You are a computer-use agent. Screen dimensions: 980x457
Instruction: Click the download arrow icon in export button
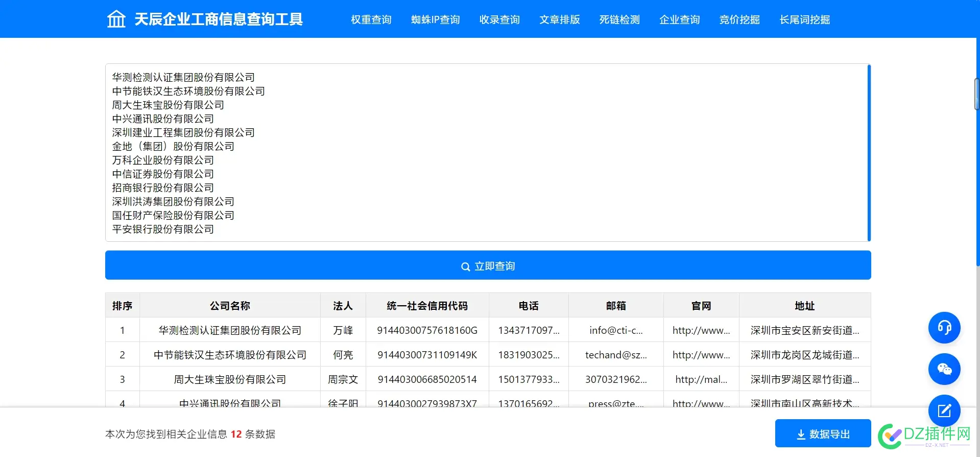[x=801, y=434]
